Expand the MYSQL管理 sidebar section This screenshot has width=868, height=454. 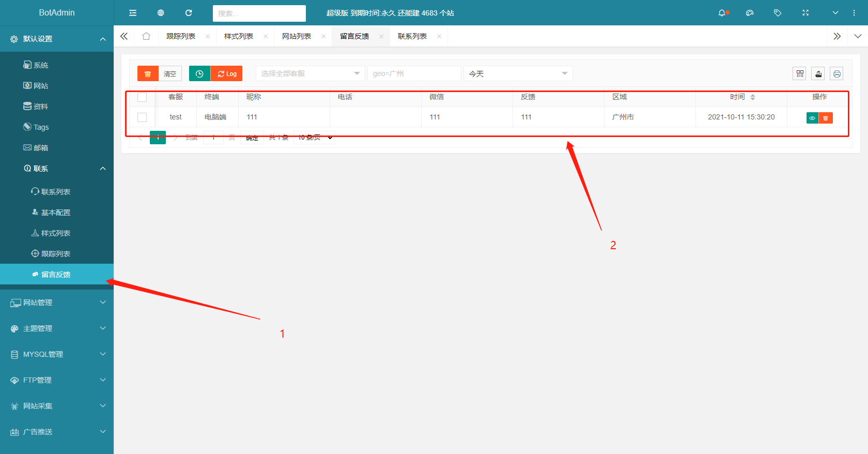[57, 354]
